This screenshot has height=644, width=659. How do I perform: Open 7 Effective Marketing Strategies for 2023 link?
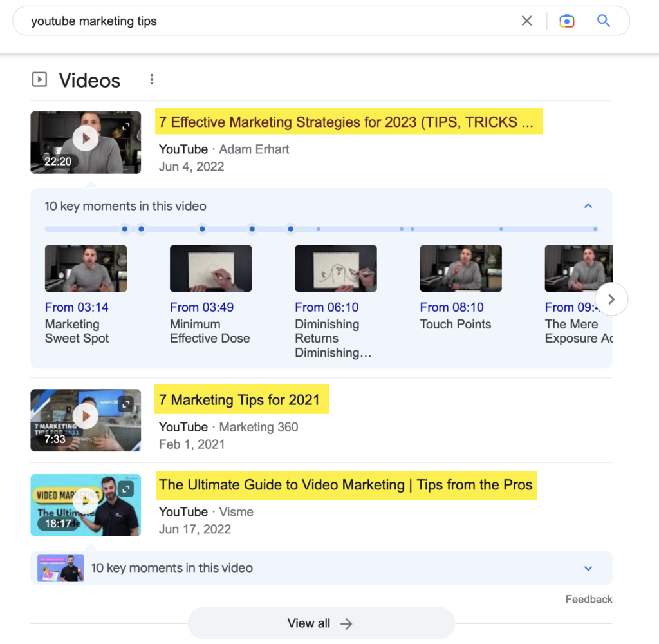tap(346, 122)
